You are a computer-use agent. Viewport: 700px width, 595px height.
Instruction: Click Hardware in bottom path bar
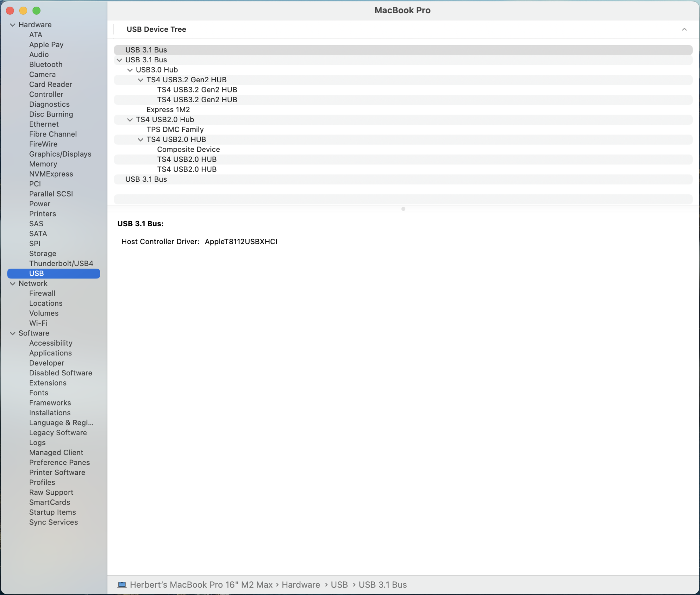(301, 584)
